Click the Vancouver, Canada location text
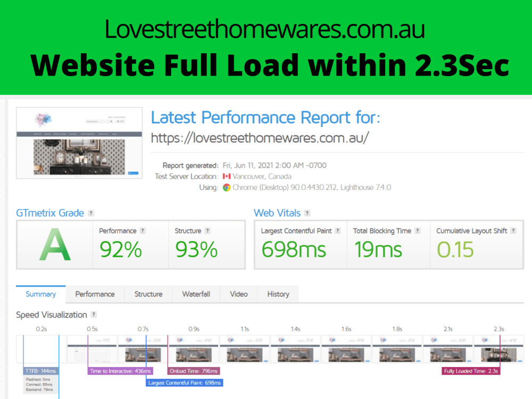The image size is (532, 399). pyautogui.click(x=262, y=177)
